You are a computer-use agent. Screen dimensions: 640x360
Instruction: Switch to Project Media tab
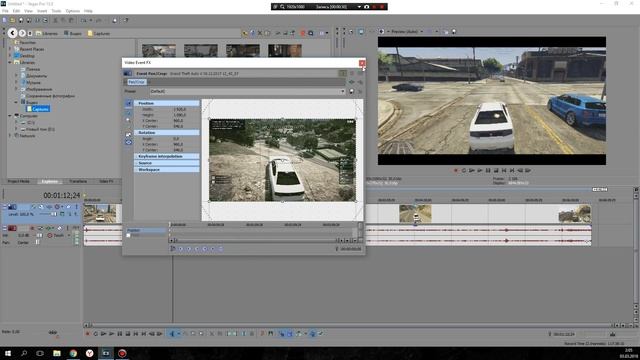18,181
